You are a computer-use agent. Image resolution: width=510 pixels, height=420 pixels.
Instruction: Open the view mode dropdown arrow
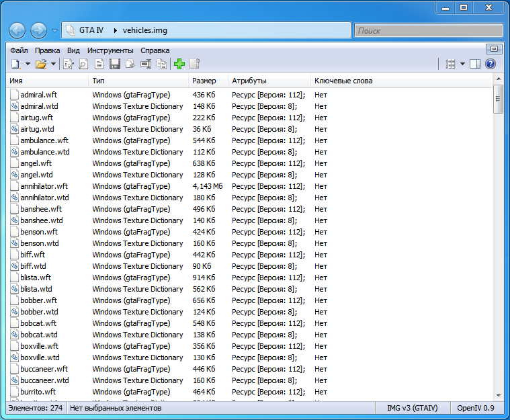pyautogui.click(x=462, y=64)
